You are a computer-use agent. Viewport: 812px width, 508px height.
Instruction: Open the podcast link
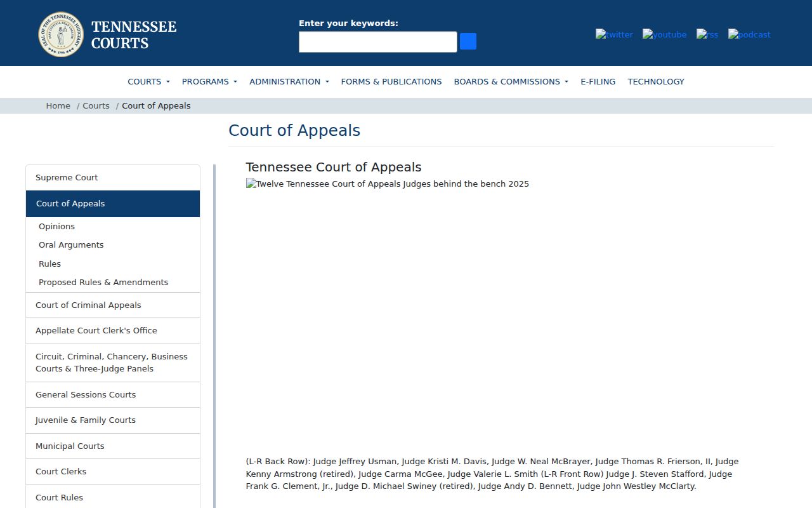tap(749, 34)
